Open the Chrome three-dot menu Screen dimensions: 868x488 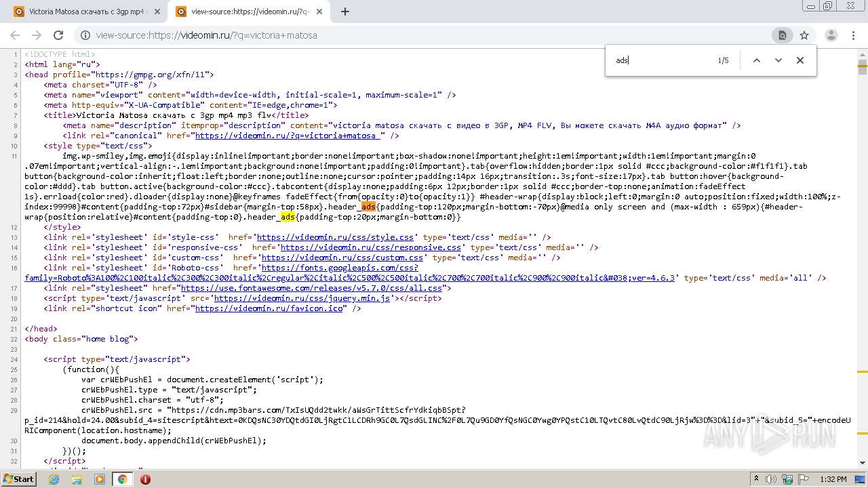click(854, 35)
